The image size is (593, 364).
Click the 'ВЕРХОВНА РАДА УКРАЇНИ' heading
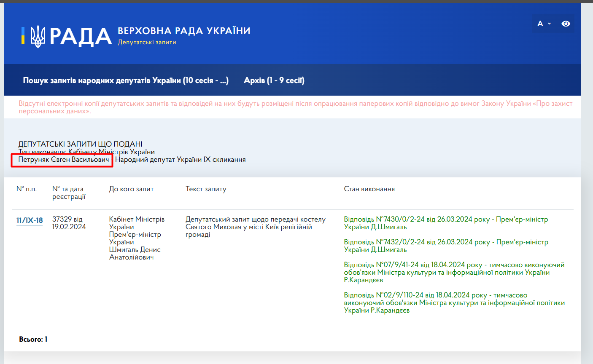184,31
